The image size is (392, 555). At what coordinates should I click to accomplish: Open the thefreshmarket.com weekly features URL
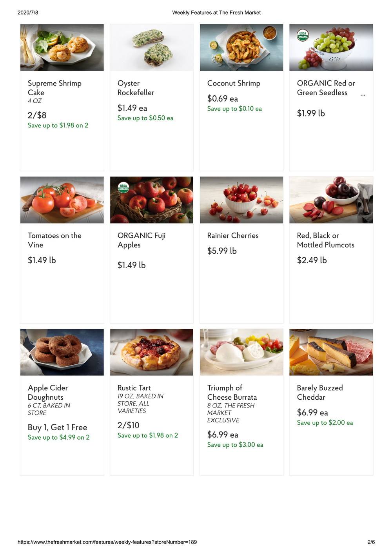107,542
